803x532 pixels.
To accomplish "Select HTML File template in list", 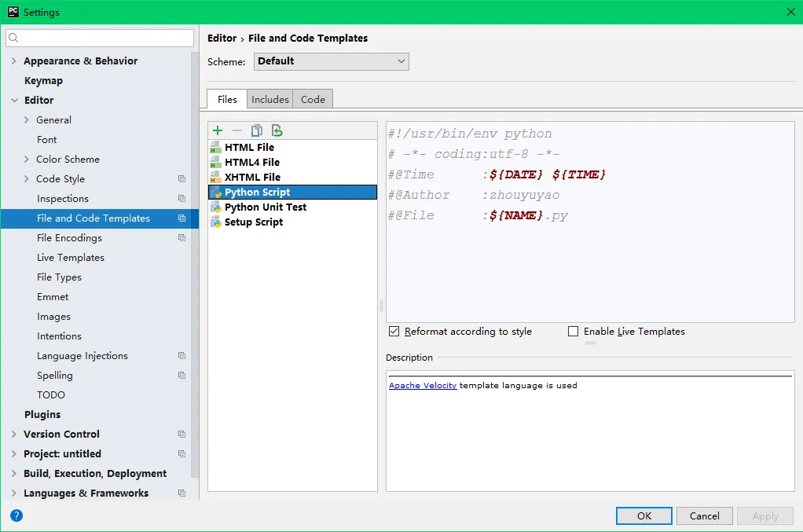I will [249, 148].
